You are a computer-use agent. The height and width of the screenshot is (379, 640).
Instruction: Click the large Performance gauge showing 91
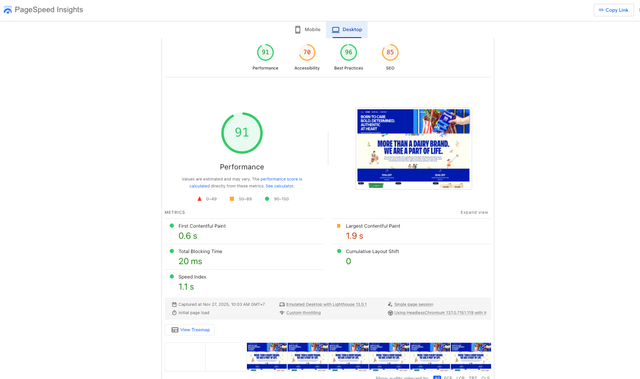[x=242, y=133]
